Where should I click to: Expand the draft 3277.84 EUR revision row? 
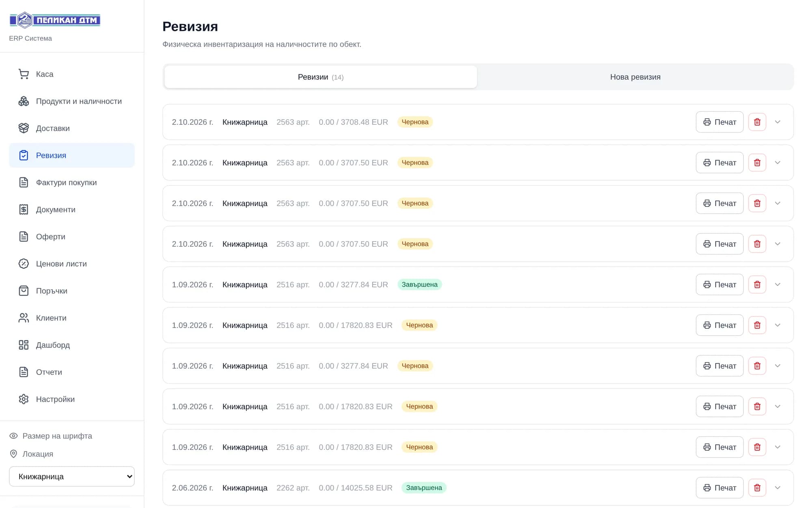point(777,366)
